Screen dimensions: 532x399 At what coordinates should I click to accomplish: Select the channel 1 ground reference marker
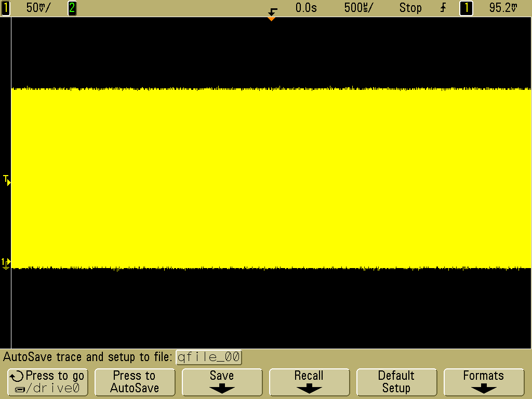pos(6,262)
